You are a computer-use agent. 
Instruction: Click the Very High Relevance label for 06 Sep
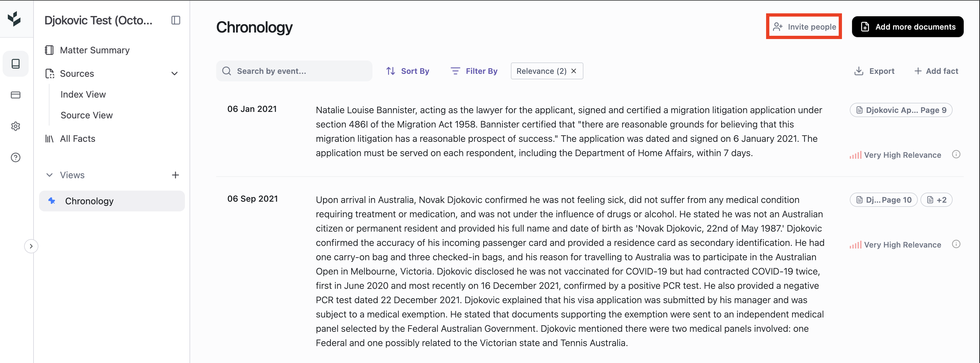(903, 245)
